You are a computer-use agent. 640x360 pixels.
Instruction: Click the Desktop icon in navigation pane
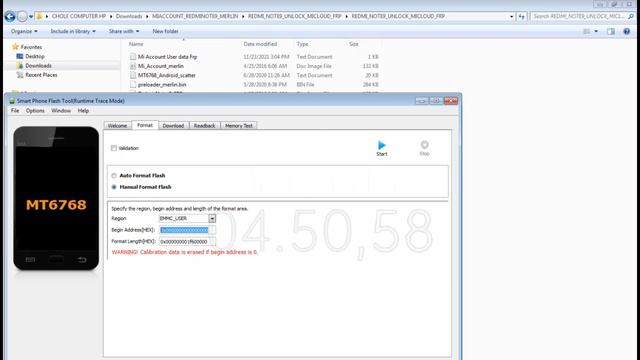pyautogui.click(x=20, y=56)
